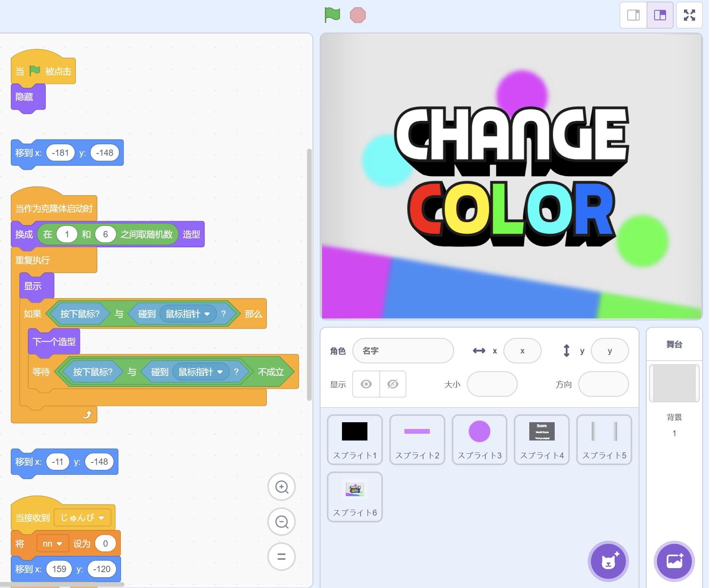Image resolution: width=709 pixels, height=588 pixels.
Task: Click the sprite 名字 name field
Action: point(403,351)
